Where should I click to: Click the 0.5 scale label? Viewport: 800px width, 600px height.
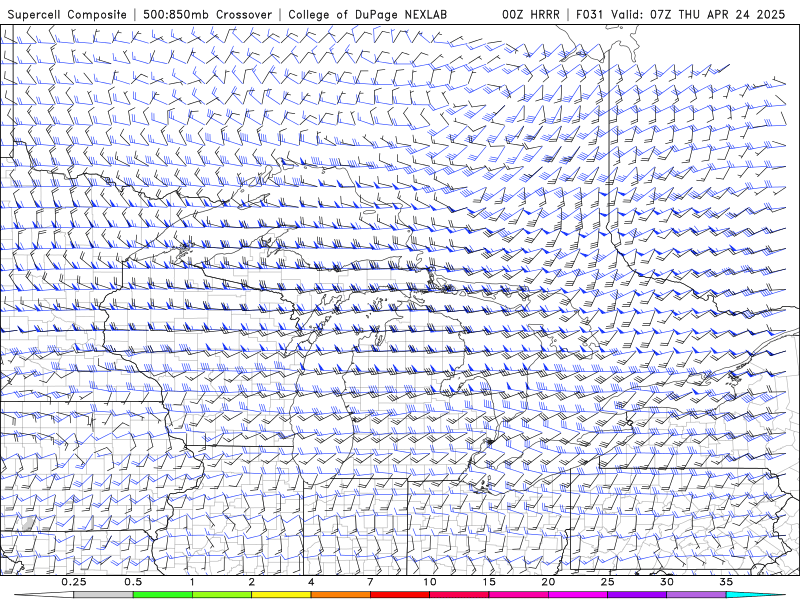pos(133,582)
